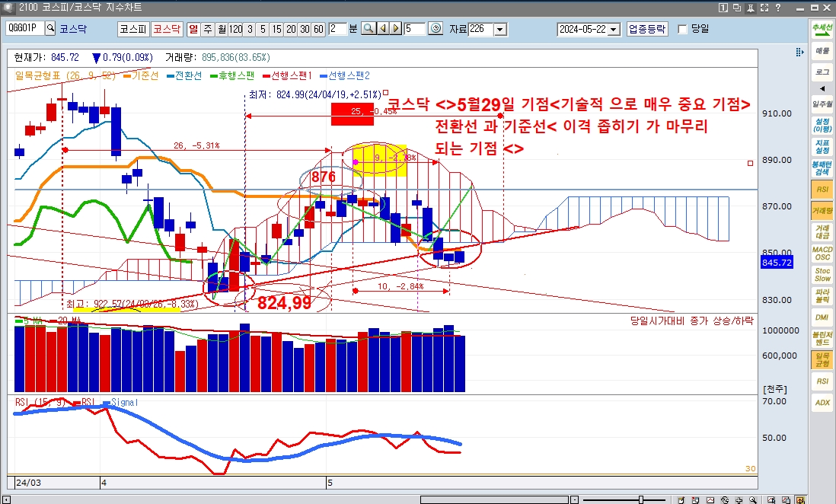The height and width of the screenshot is (504, 836).
Task: Toggle the 일목균형 indicator button in sidebar
Action: click(822, 359)
